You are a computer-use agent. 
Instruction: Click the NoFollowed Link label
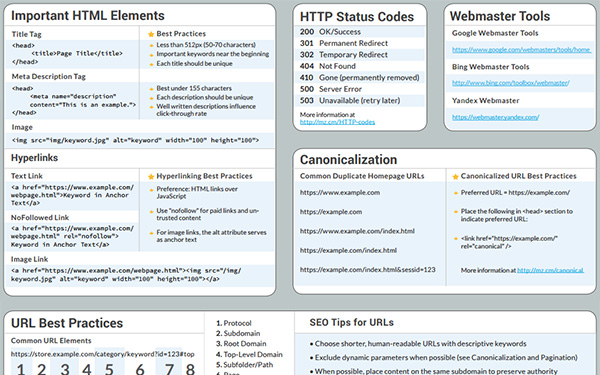point(40,217)
